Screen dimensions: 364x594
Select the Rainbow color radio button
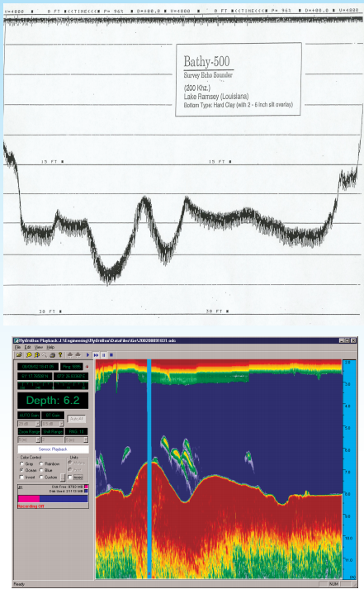point(41,463)
